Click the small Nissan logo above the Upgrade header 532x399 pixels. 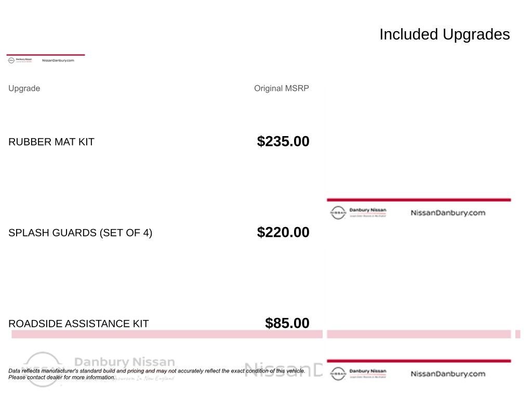point(11,60)
